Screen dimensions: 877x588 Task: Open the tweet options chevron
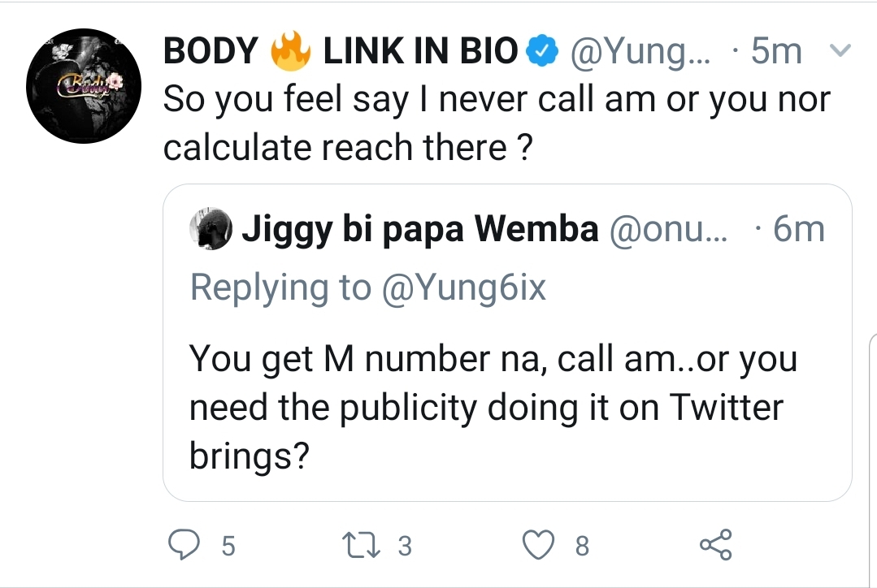pos(838,53)
